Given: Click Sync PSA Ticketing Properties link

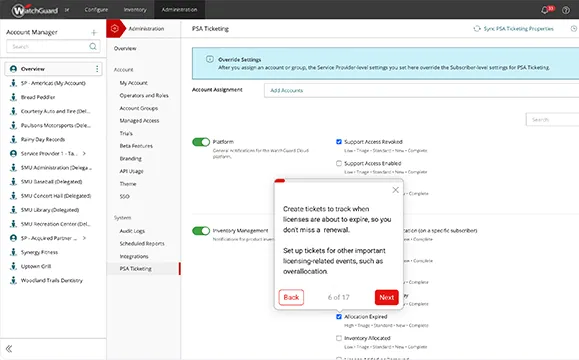Looking at the screenshot, I should tap(518, 28).
